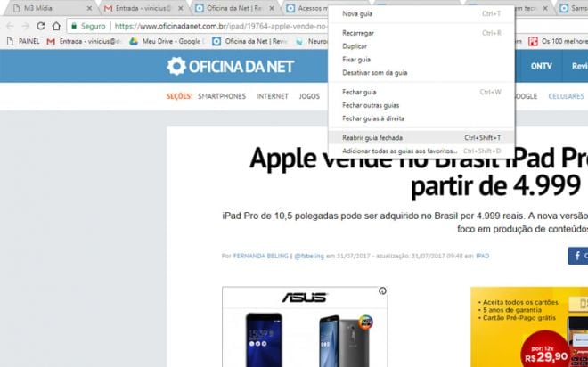Open the @fsbeling profile link

coord(309,256)
